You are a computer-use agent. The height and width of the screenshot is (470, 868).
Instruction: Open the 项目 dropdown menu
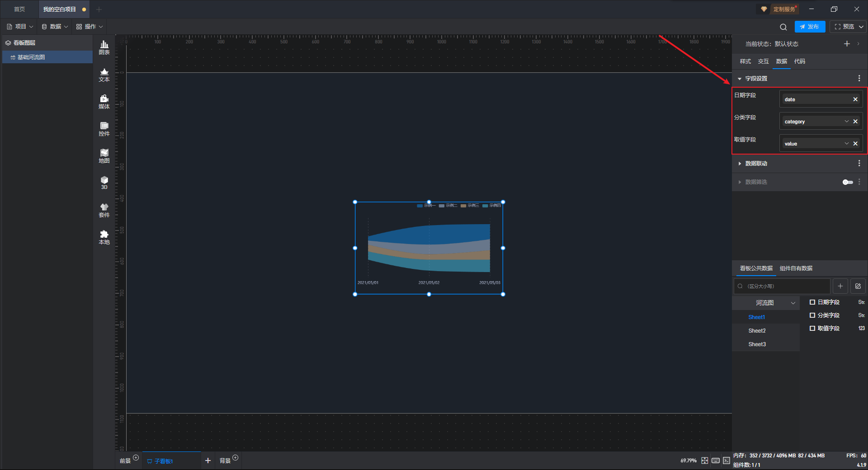pos(20,27)
